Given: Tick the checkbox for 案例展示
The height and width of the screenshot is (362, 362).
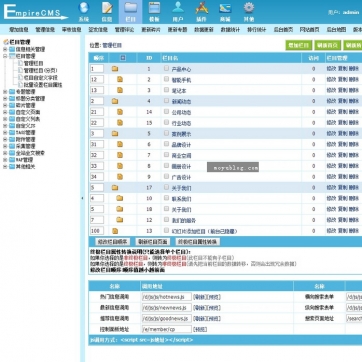Looking at the screenshot, I should click(x=166, y=133).
